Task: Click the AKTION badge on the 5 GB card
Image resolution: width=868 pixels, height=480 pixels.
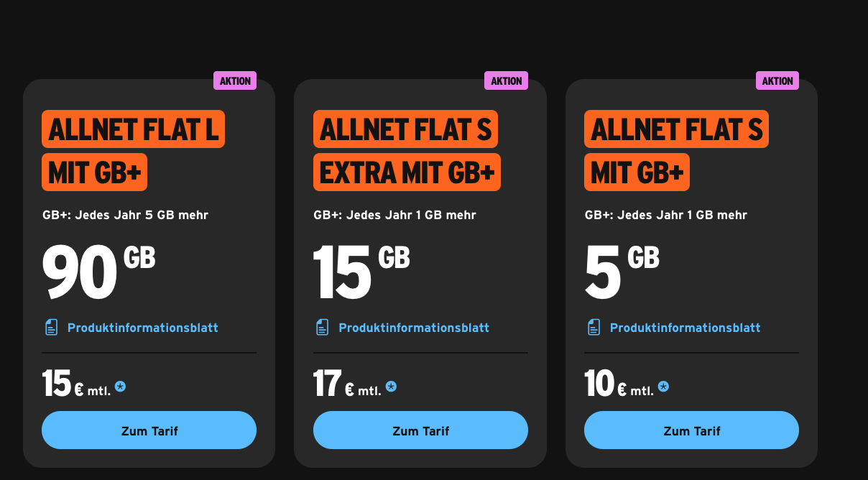Action: coord(777,81)
